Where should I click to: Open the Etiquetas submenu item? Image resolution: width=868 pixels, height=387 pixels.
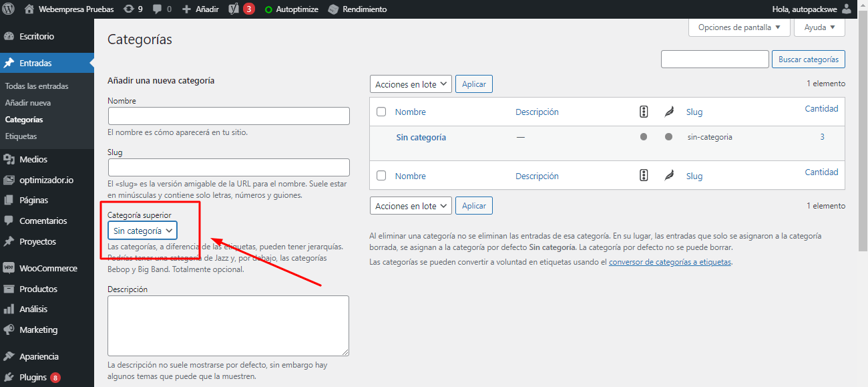[x=21, y=136]
